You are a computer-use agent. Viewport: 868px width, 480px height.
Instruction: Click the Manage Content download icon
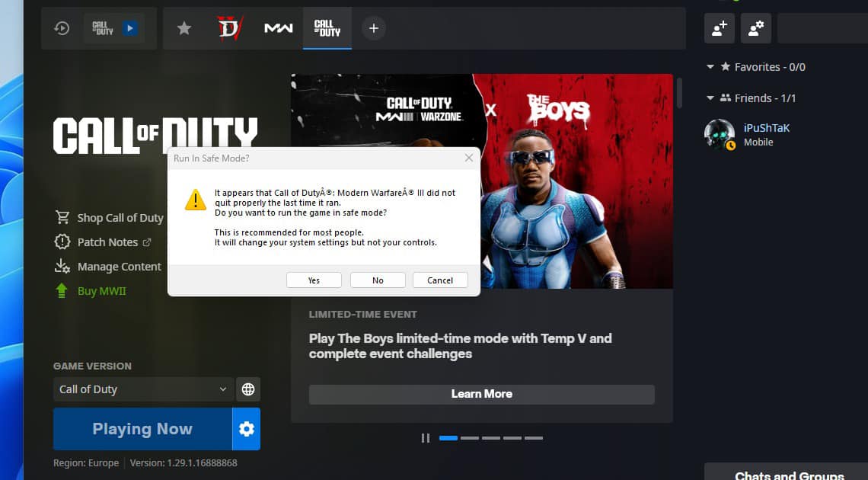click(x=62, y=267)
